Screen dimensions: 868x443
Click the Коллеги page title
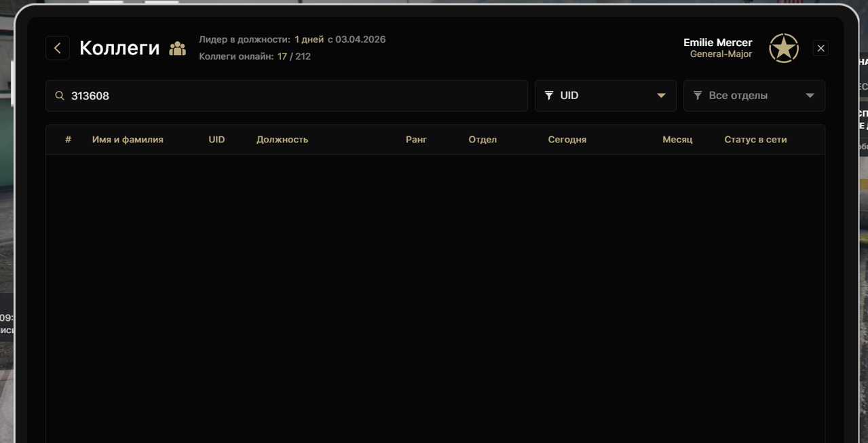[x=119, y=48]
